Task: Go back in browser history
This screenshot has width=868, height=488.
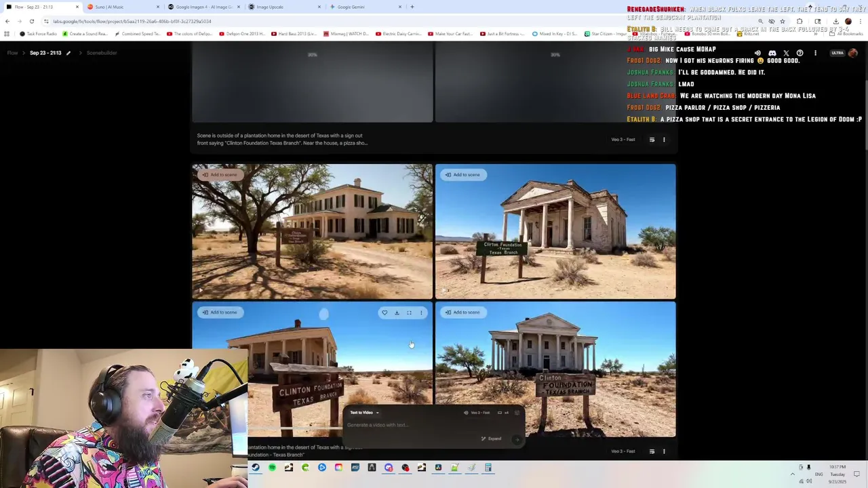Action: 7,21
